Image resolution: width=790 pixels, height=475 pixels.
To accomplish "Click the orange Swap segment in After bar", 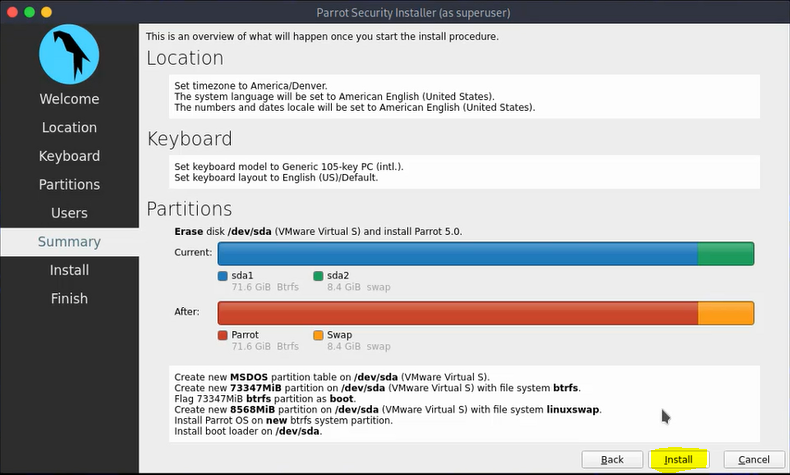I will tap(726, 313).
